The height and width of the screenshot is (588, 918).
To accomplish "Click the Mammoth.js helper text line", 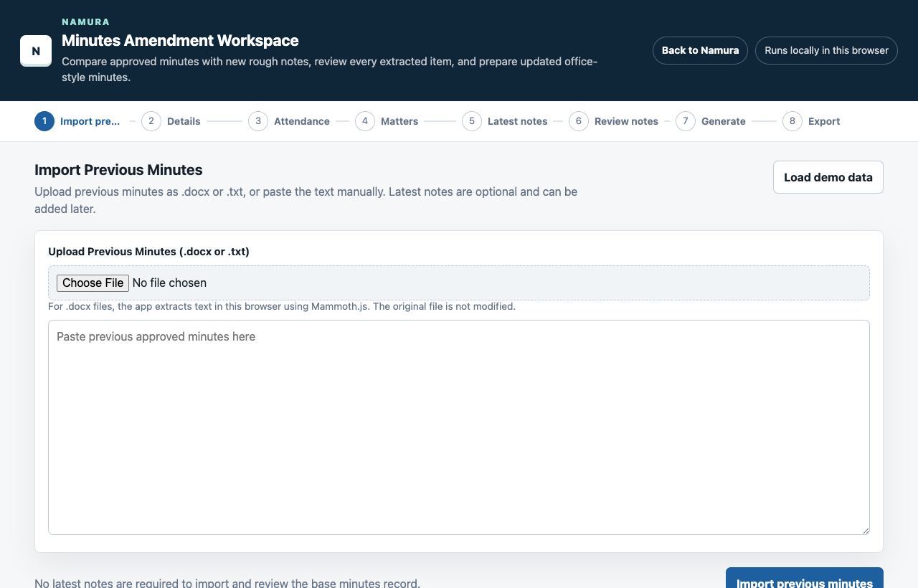I will pyautogui.click(x=282, y=306).
